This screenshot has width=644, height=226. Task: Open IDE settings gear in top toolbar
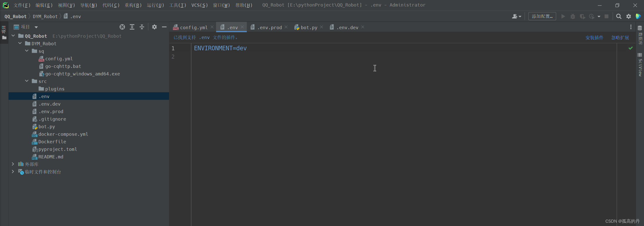(629, 16)
